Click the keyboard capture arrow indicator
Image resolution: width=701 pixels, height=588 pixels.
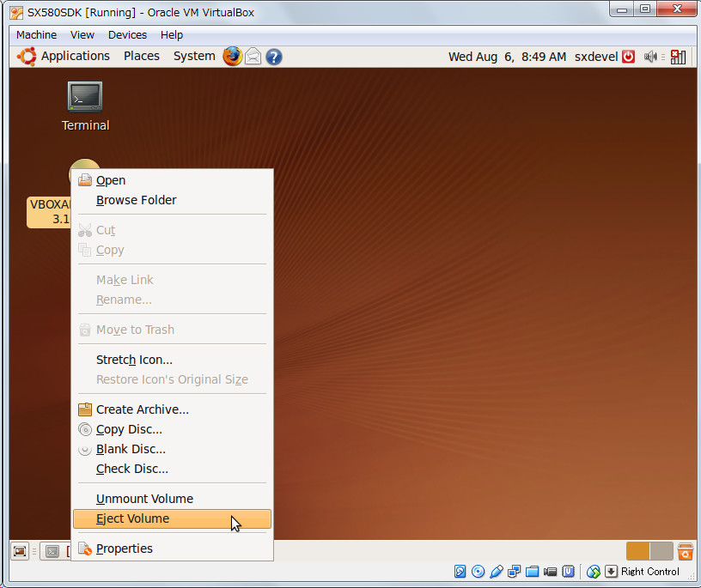611,572
